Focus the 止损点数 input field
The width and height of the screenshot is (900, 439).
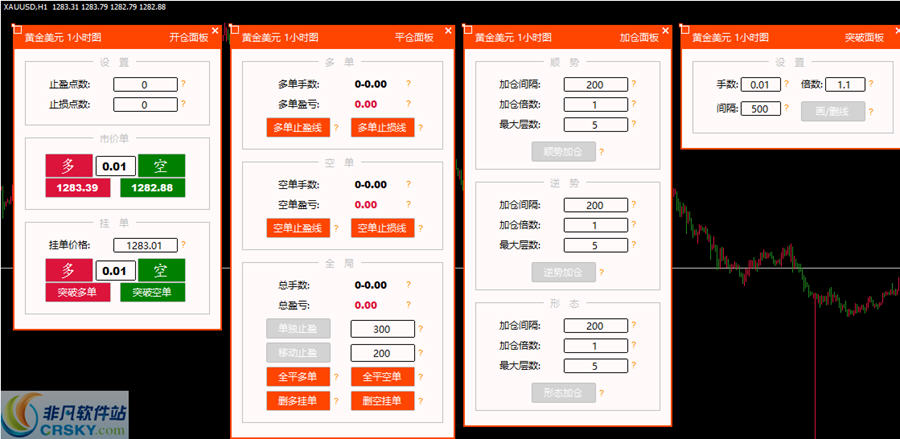145,104
